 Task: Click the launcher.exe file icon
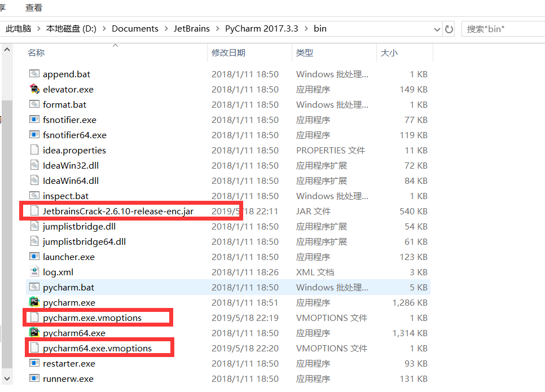tap(34, 257)
